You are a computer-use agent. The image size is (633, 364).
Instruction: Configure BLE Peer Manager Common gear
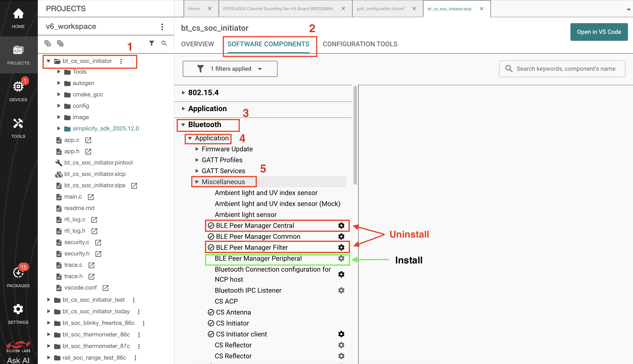click(341, 236)
